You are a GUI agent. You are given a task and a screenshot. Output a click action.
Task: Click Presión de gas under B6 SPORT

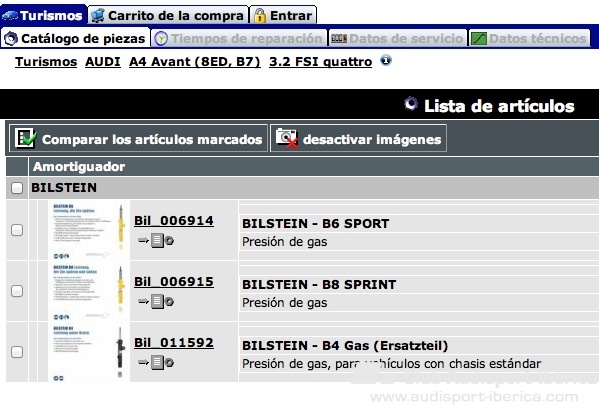point(285,242)
